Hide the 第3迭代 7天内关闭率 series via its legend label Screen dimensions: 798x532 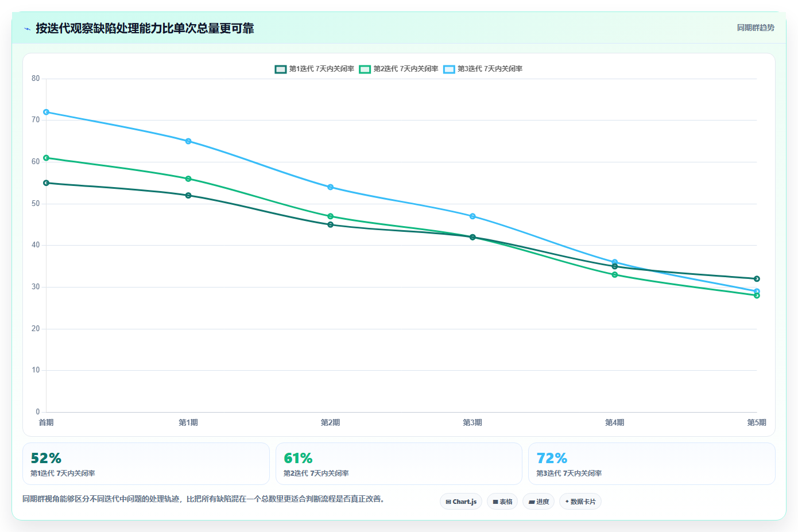[x=490, y=69]
